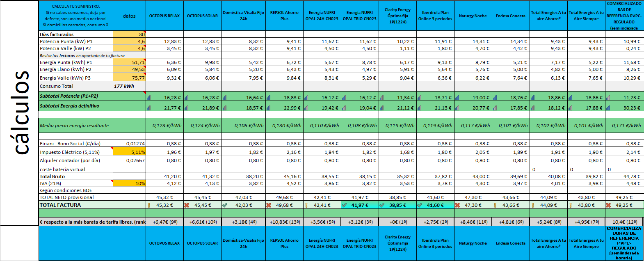644x261 pixels.
Task: Select the Potencia Valle P2 input cell 4,6
Action: pyautogui.click(x=129, y=48)
